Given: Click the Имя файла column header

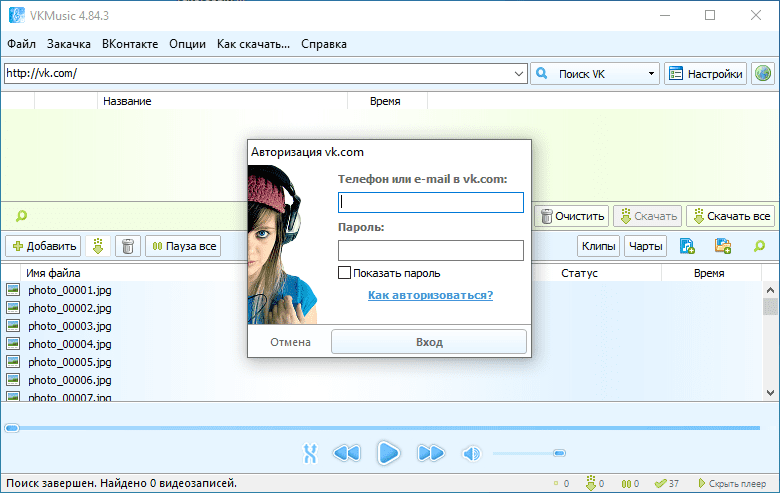Looking at the screenshot, I should 53,273.
